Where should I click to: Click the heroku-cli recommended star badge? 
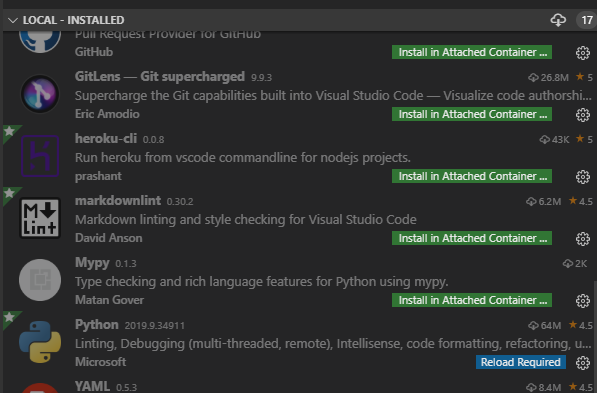click(x=10, y=132)
